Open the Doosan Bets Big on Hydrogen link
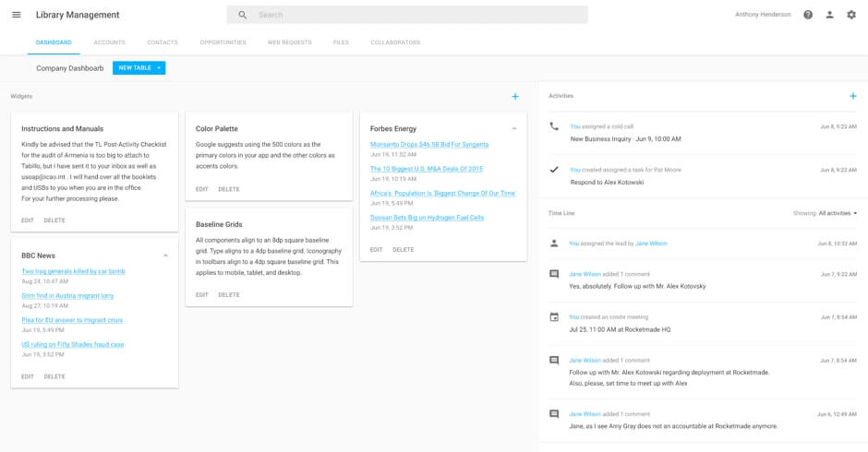868x452 pixels. (427, 218)
